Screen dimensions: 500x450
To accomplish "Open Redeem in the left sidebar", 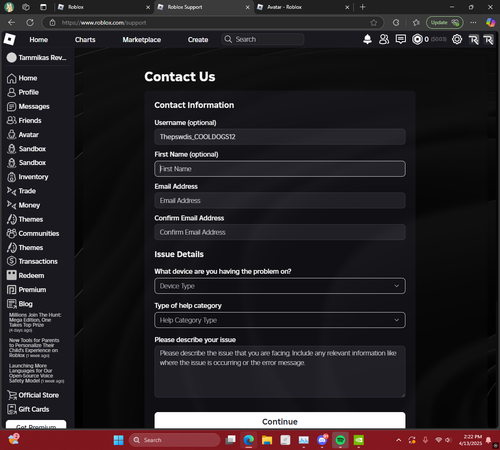I will coord(25,275).
